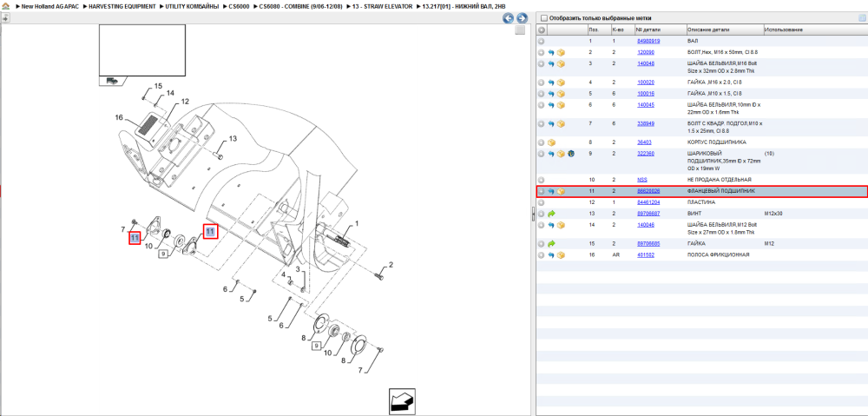This screenshot has width=868, height=416.
Task: Sort by '№ детали' column header
Action: (660, 30)
